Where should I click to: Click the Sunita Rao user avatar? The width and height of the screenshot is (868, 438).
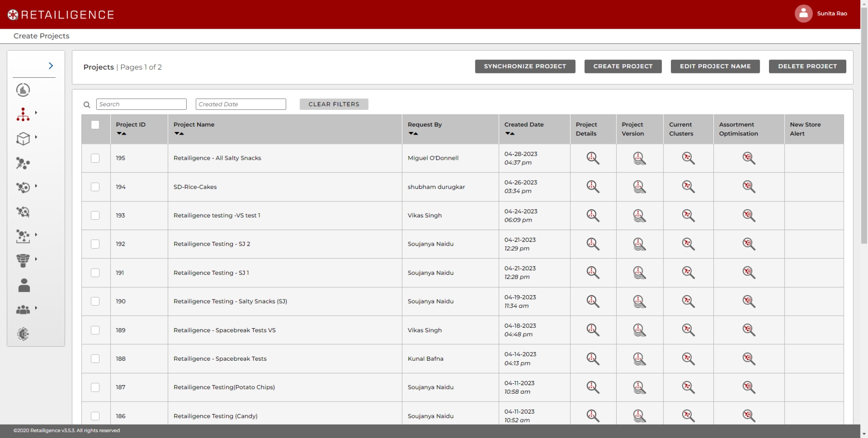803,14
